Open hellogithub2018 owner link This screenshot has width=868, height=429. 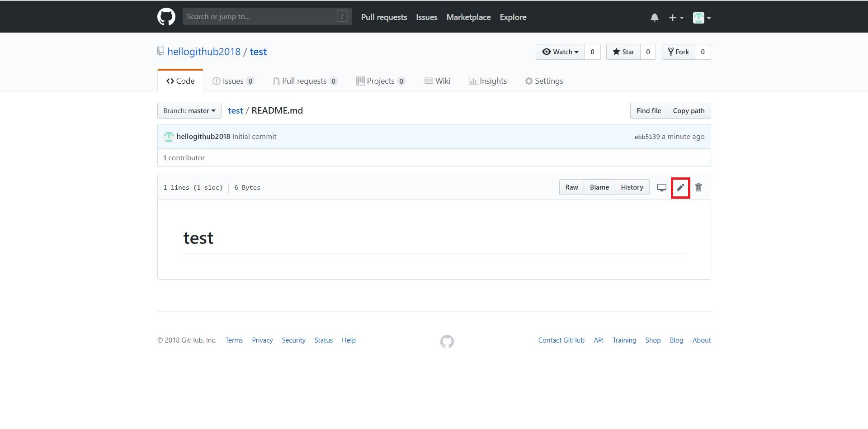[x=204, y=52]
